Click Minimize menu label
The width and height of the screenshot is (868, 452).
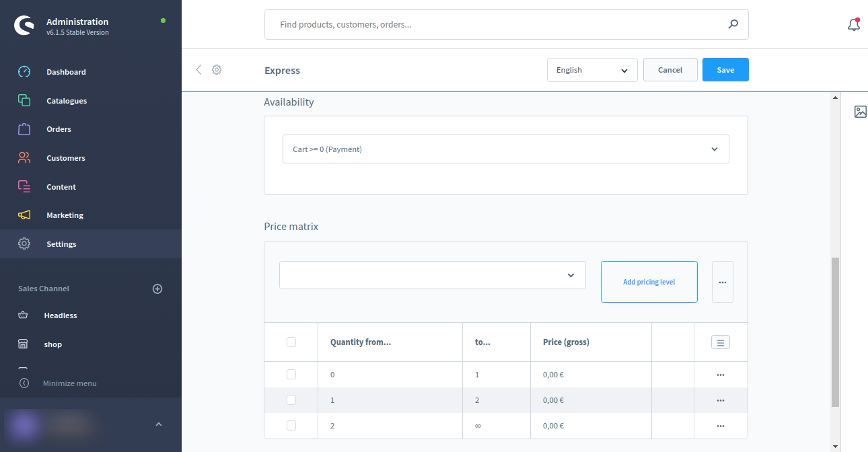[x=70, y=383]
